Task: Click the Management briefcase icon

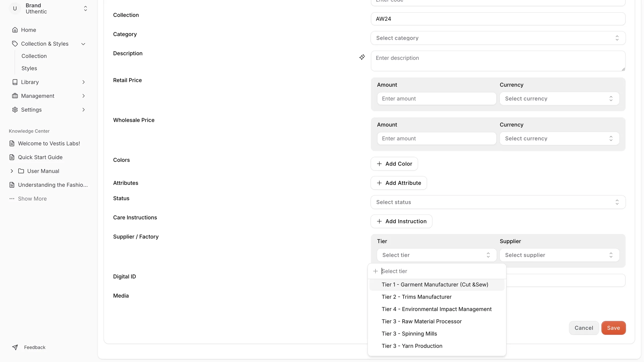Action: coord(15,96)
